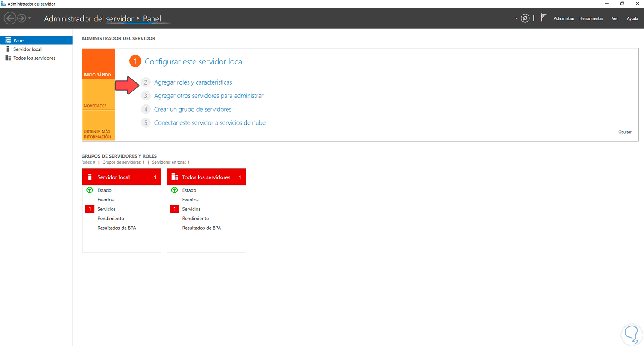Open the dropdown arrow left of refresh
The height and width of the screenshot is (347, 644).
click(x=516, y=19)
